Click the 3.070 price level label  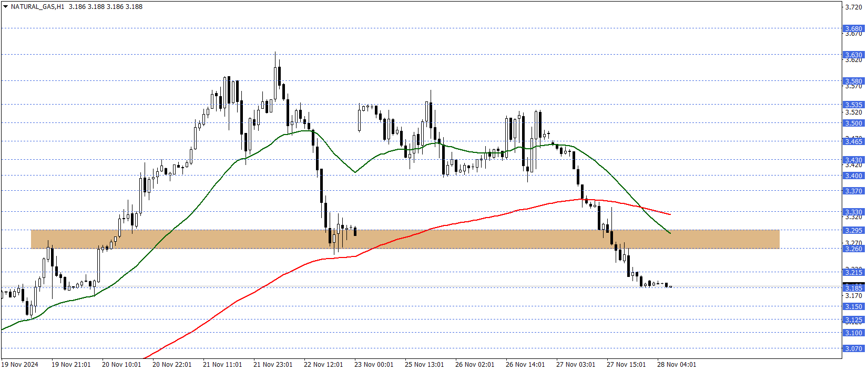coord(854,348)
